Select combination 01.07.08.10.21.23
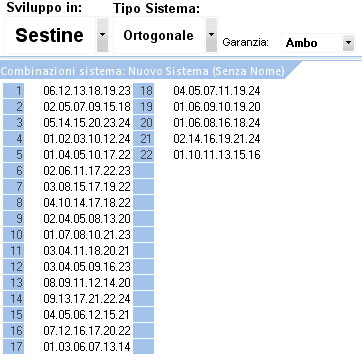 (87, 235)
